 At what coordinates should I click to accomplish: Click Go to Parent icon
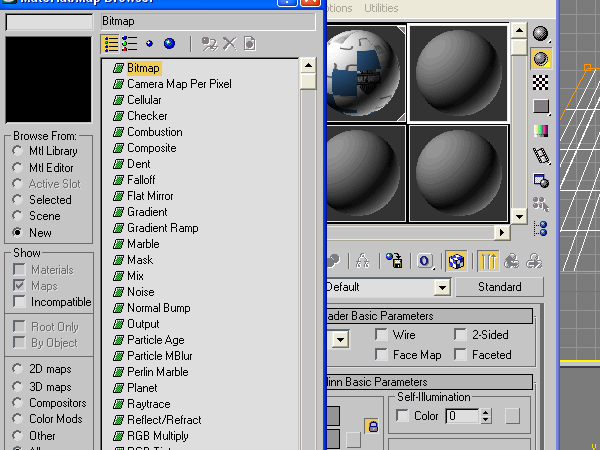point(512,261)
